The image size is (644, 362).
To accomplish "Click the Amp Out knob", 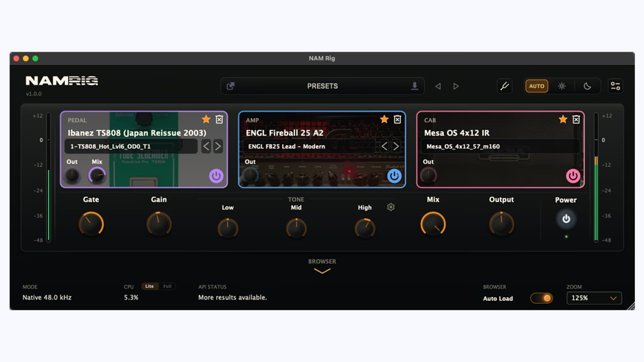I will [x=251, y=175].
